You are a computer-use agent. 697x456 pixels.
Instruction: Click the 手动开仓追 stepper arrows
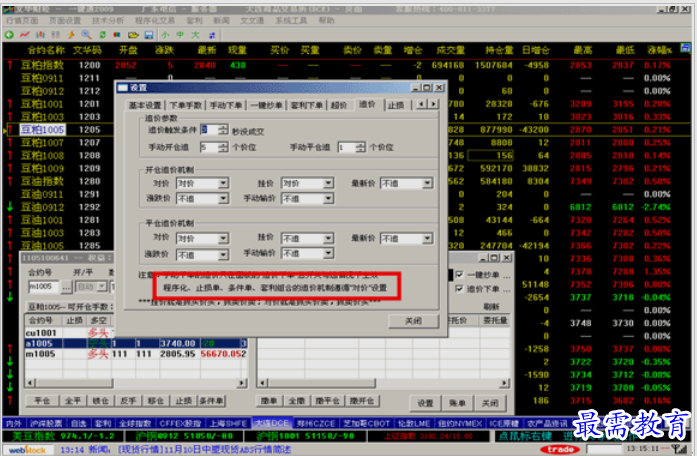[223, 147]
